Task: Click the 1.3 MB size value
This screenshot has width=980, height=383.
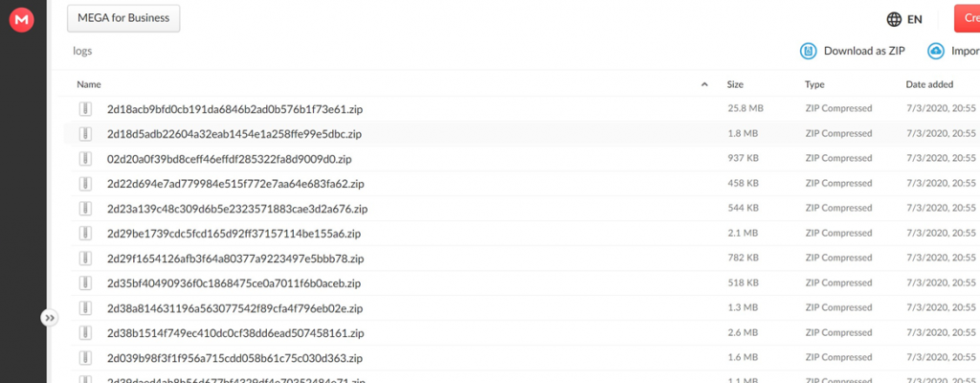Action: (743, 308)
